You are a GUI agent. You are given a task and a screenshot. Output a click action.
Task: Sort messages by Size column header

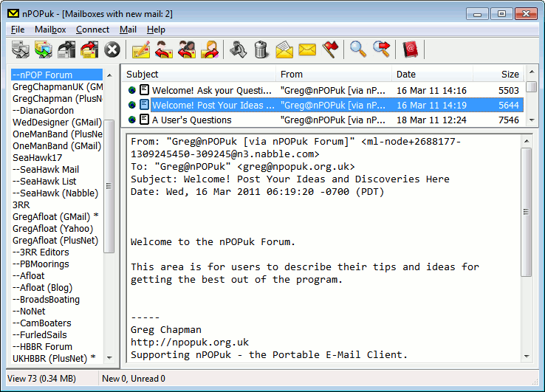pos(498,74)
